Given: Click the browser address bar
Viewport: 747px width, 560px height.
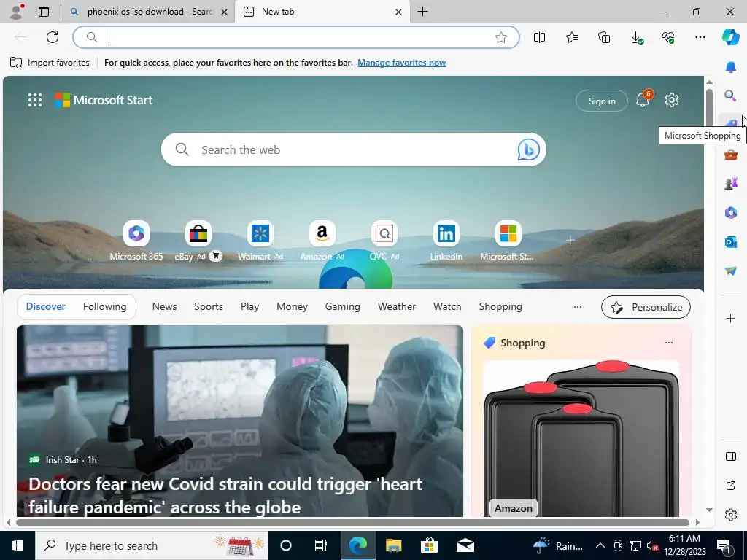Looking at the screenshot, I should pos(295,37).
